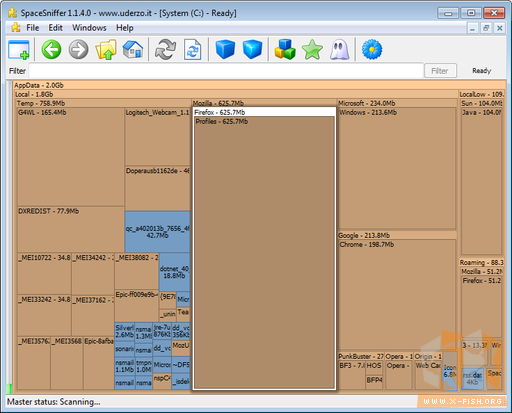Select the BF3 - 7 block

pyautogui.click(x=352, y=375)
